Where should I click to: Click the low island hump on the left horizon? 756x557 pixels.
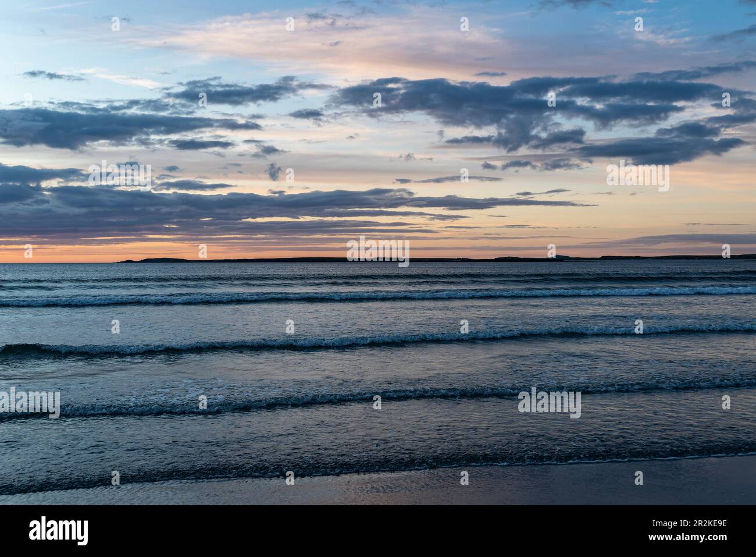[x=154, y=260]
